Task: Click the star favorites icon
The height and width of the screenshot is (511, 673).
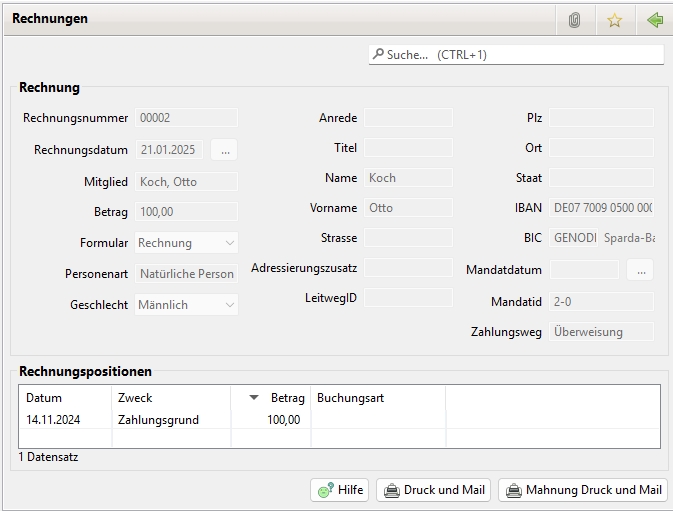Action: point(614,20)
